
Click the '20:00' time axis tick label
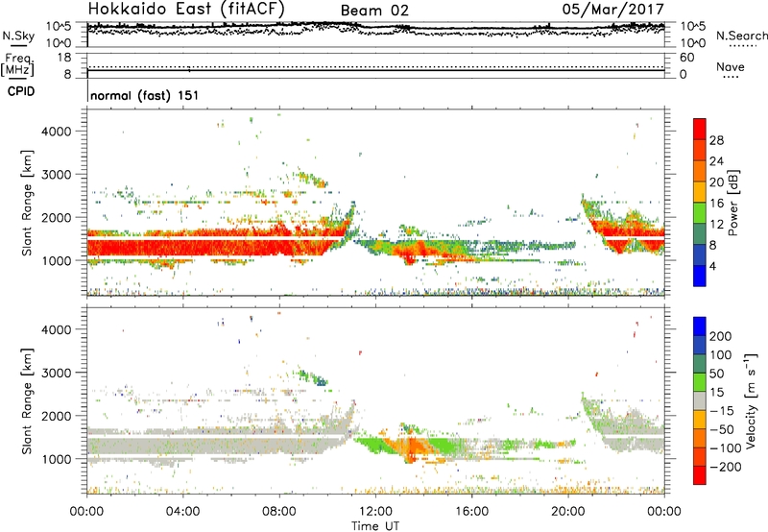[567, 512]
